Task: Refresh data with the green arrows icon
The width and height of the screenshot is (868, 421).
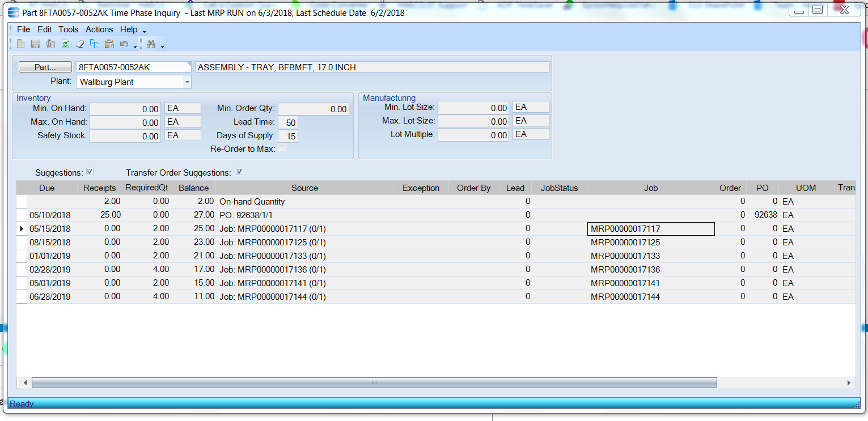Action: 65,44
